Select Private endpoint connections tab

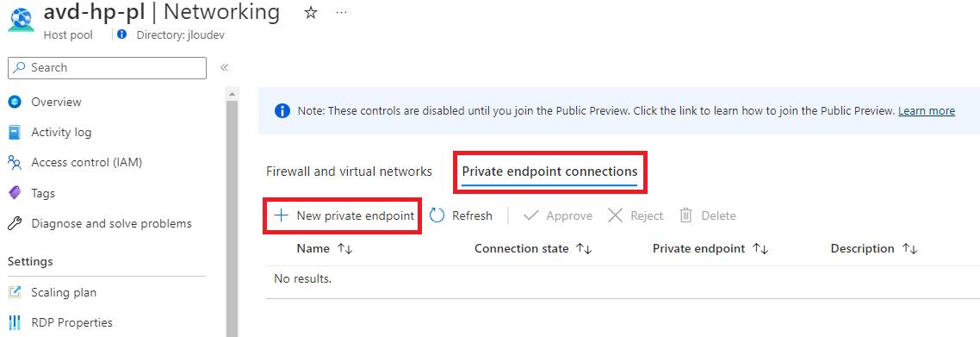pyautogui.click(x=550, y=172)
